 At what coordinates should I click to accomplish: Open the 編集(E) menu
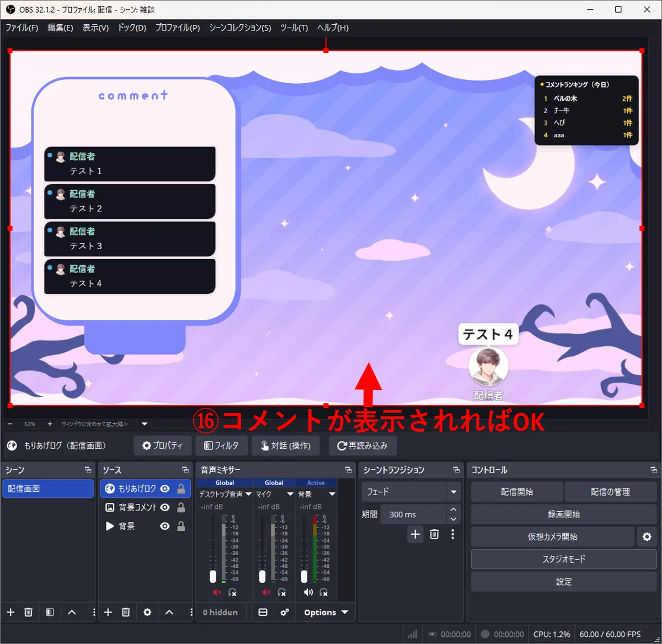60,28
